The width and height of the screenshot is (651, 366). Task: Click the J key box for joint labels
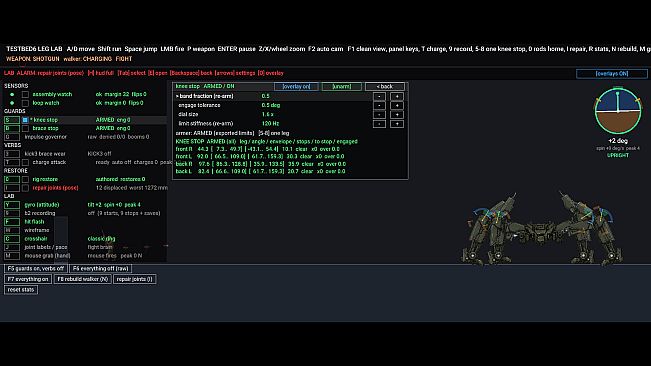tap(12, 247)
